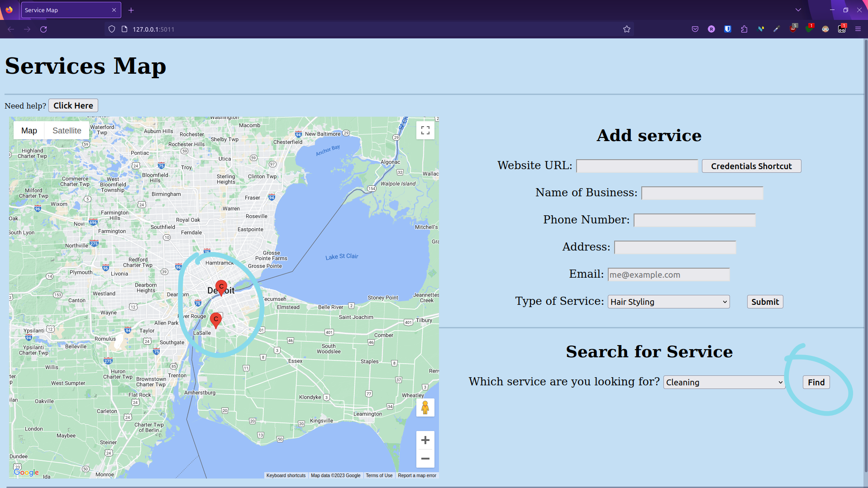The image size is (868, 488).
Task: Click the red marker over Detroit
Action: point(221,288)
